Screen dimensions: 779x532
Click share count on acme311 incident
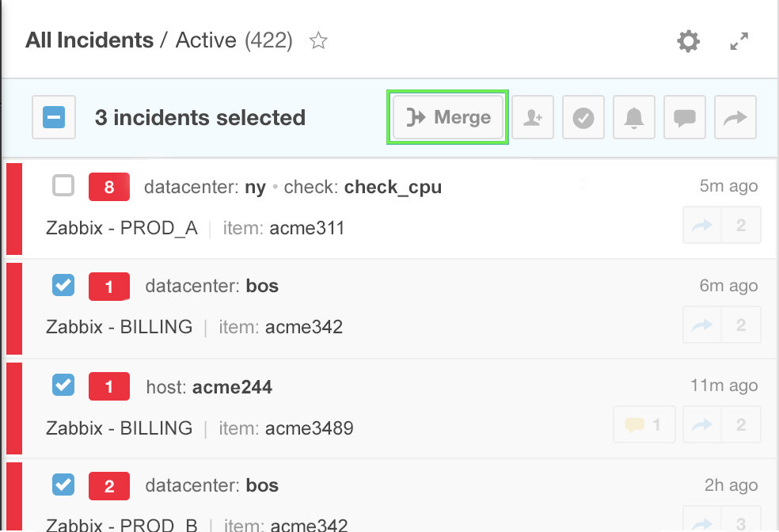[722, 225]
